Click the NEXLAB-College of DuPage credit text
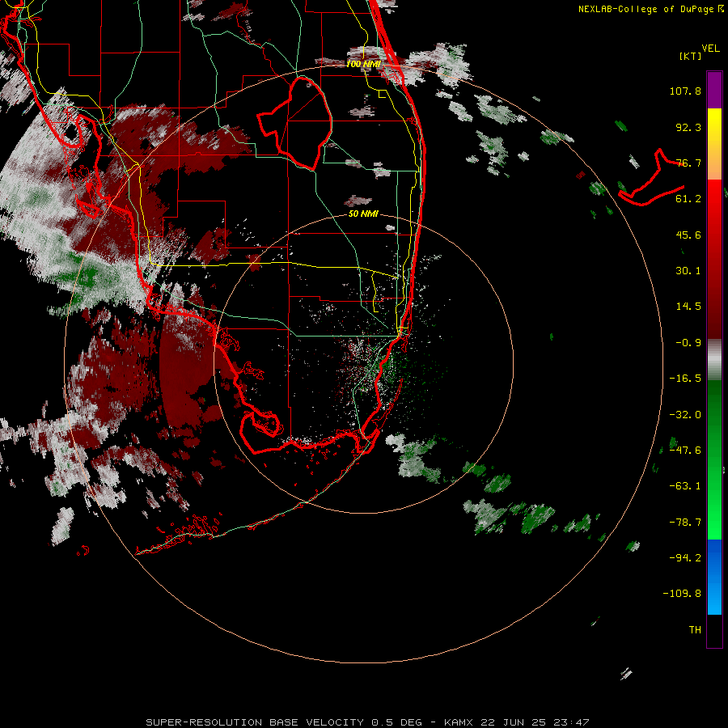 pyautogui.click(x=650, y=9)
